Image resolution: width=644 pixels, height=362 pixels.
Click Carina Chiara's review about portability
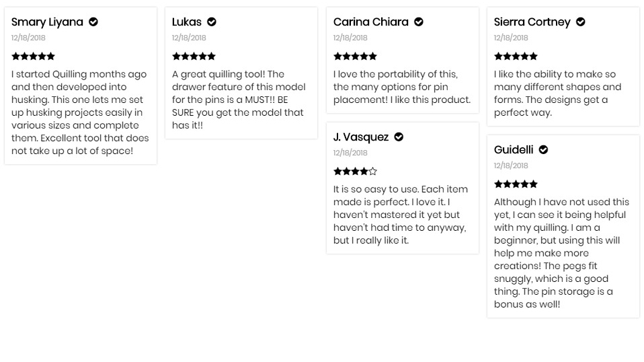(402, 87)
